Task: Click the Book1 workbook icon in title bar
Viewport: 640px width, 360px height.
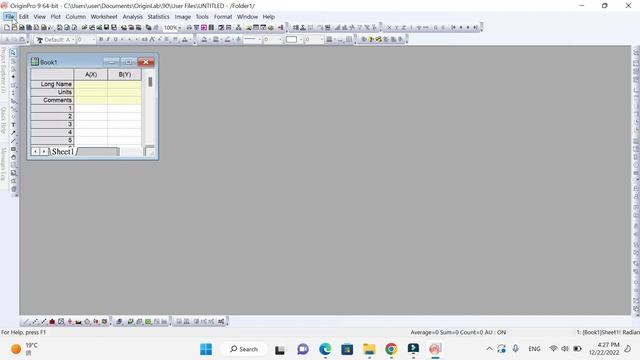Action: click(35, 62)
